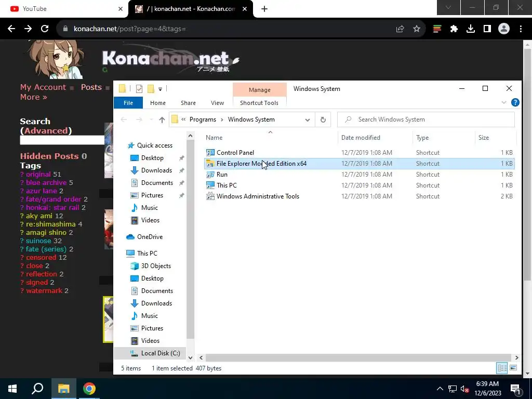The height and width of the screenshot is (399, 532).
Task: Click the Search Windows System field
Action: click(x=426, y=119)
